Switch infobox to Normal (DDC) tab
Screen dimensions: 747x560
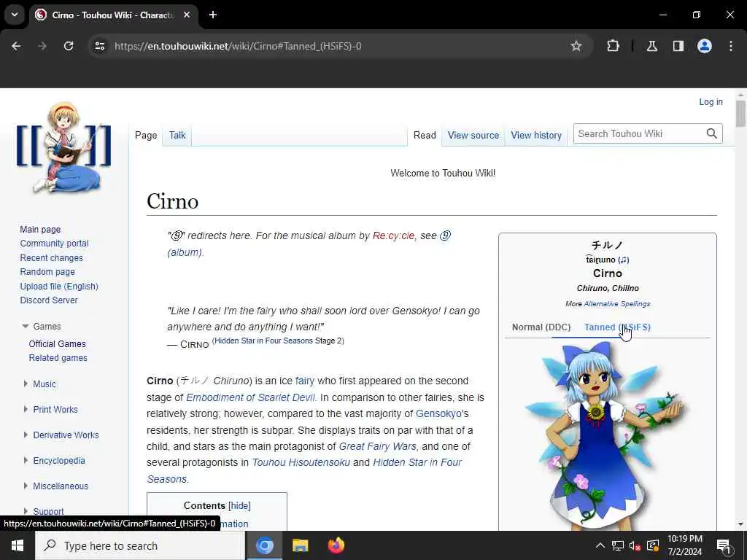(541, 327)
